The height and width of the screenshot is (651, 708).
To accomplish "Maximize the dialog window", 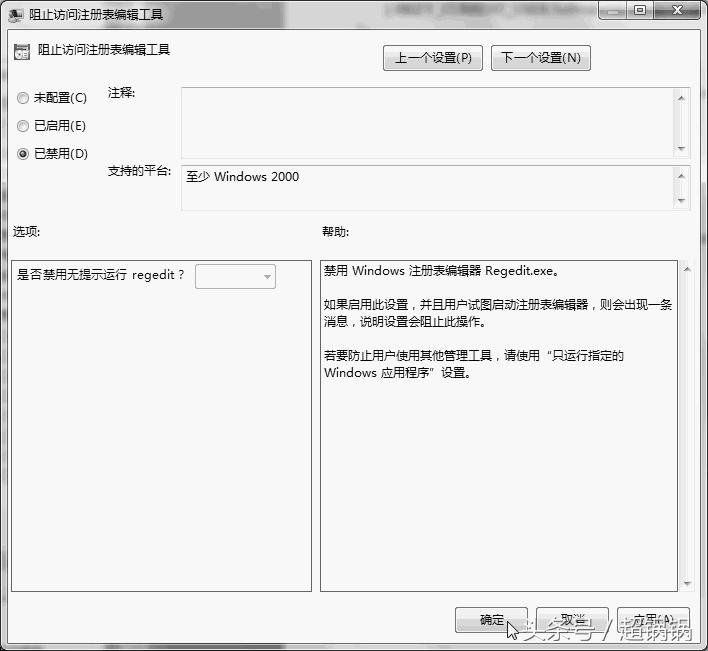I will tap(640, 10).
